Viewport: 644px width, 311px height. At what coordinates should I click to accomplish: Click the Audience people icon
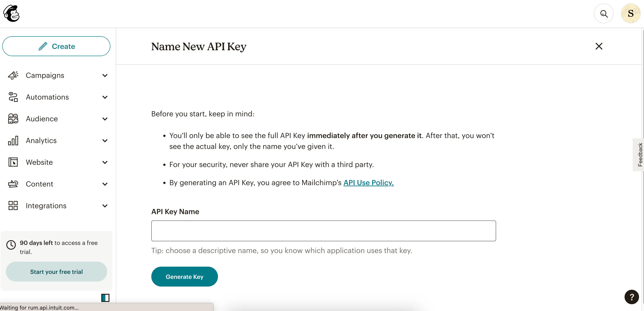pyautogui.click(x=13, y=119)
